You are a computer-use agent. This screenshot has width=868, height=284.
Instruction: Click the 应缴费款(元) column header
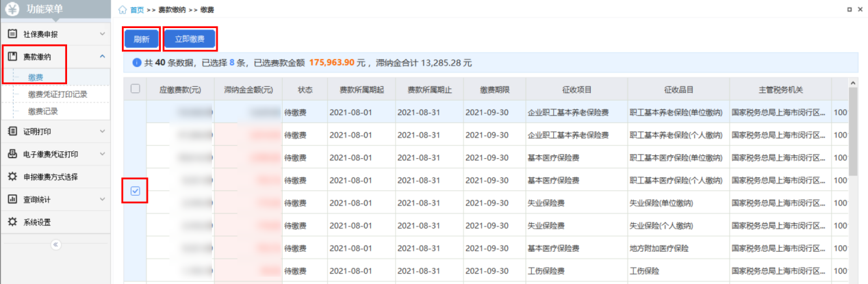tap(180, 90)
